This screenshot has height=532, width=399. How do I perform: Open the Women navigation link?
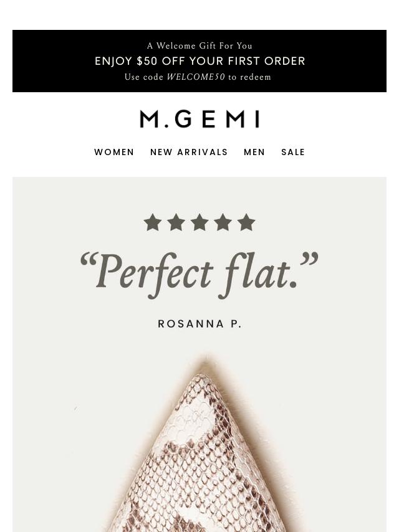114,152
